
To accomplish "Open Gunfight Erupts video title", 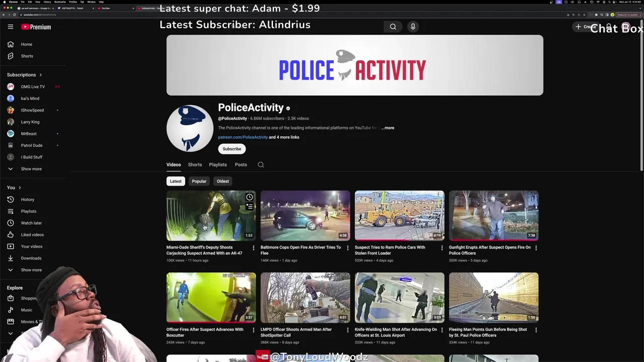I will (x=490, y=250).
